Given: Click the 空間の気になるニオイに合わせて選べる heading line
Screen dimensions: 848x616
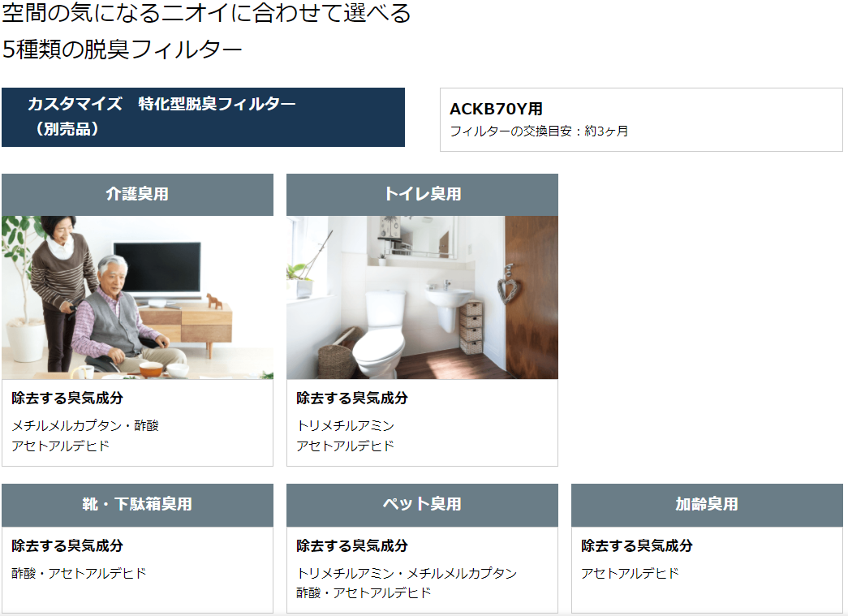Looking at the screenshot, I should [207, 13].
